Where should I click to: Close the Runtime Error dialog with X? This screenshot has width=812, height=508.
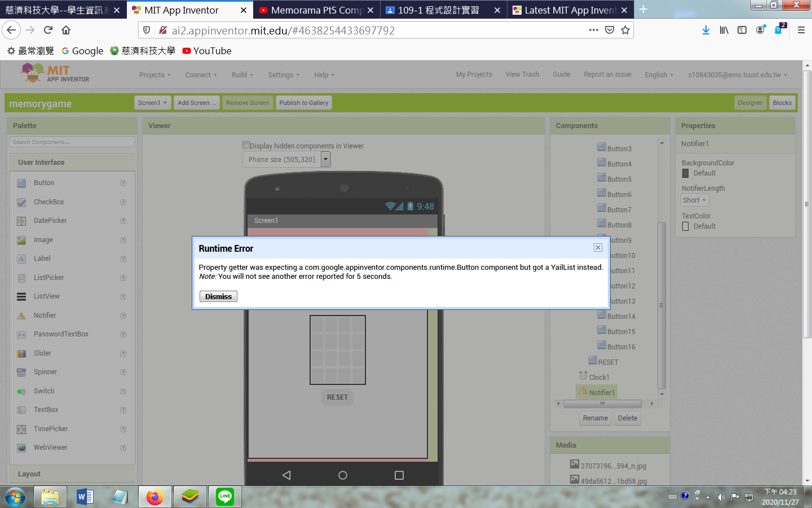click(x=598, y=248)
